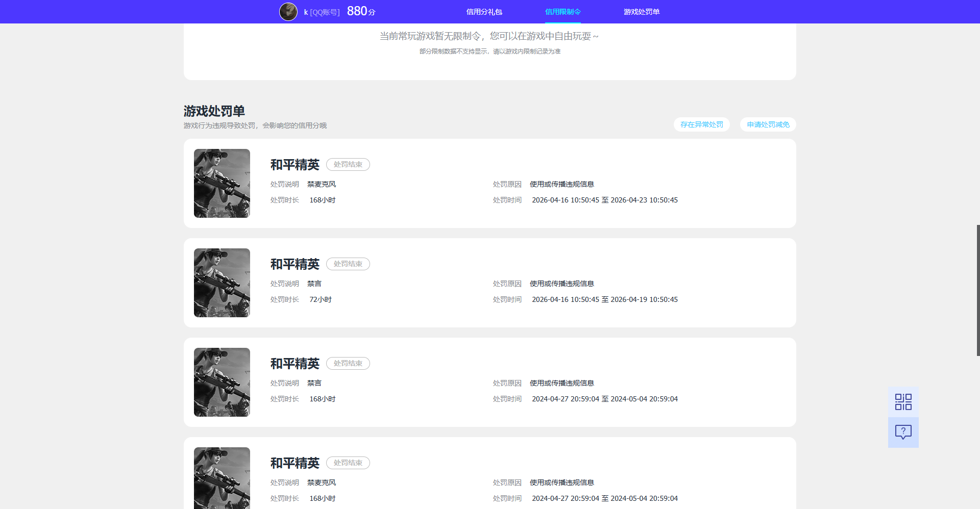This screenshot has height=509, width=980.
Task: Click thumbnail of the 2024 禁麦克风 card
Action: pos(222,478)
